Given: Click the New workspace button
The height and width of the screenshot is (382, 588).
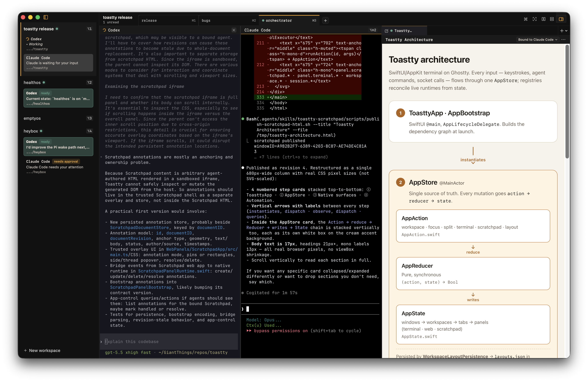Looking at the screenshot, I should [x=42, y=350].
